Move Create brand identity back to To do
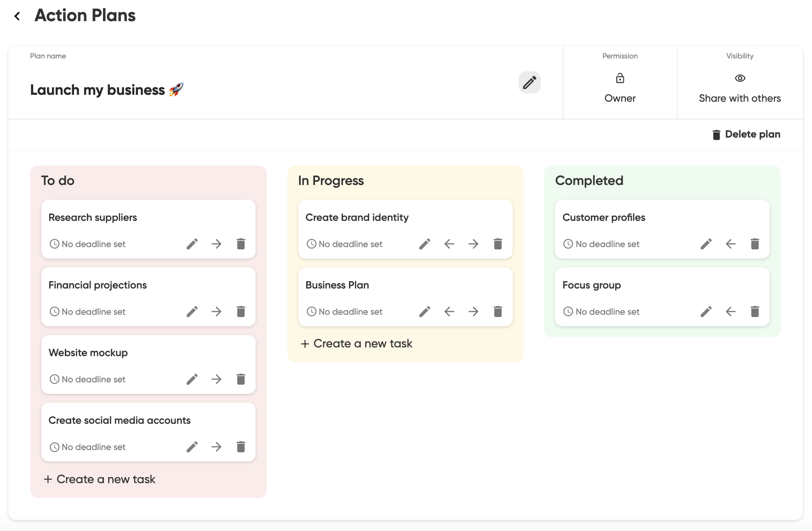Screen dimensions: 812x531 [x=449, y=244]
